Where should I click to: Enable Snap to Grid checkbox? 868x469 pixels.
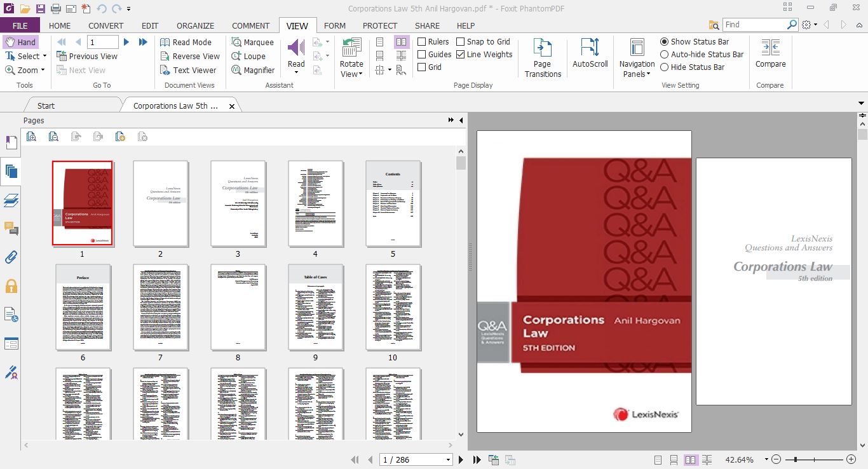coord(461,42)
